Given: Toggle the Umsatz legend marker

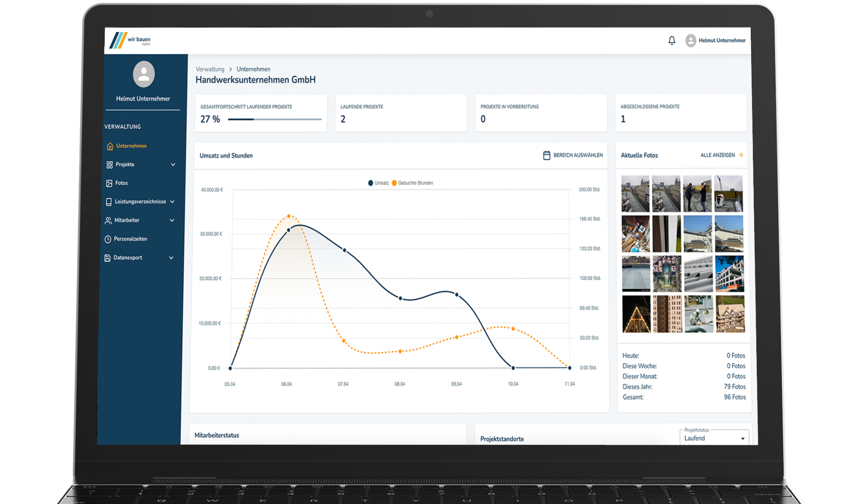Looking at the screenshot, I should click(370, 183).
